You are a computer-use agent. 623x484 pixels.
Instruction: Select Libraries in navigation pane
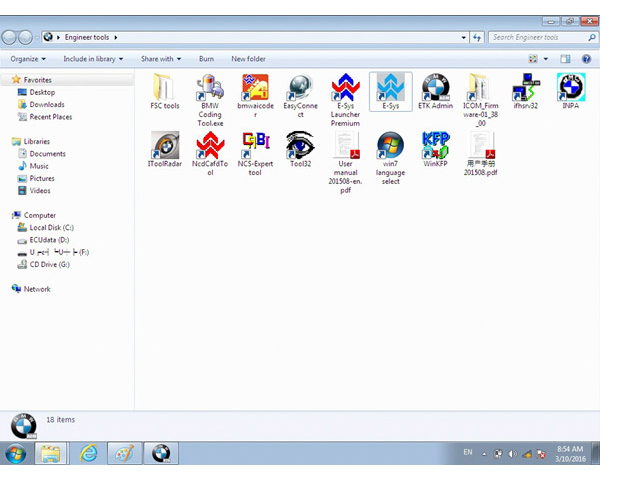point(36,141)
